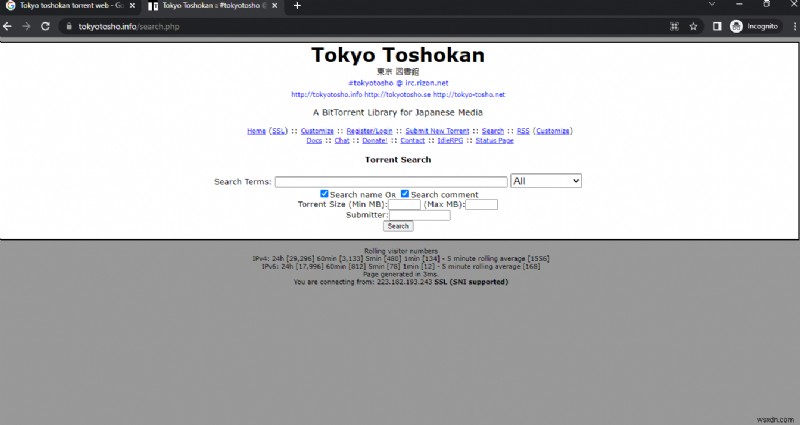Close the Google search results tab
Viewport: 800px width, 425px height.
132,6
